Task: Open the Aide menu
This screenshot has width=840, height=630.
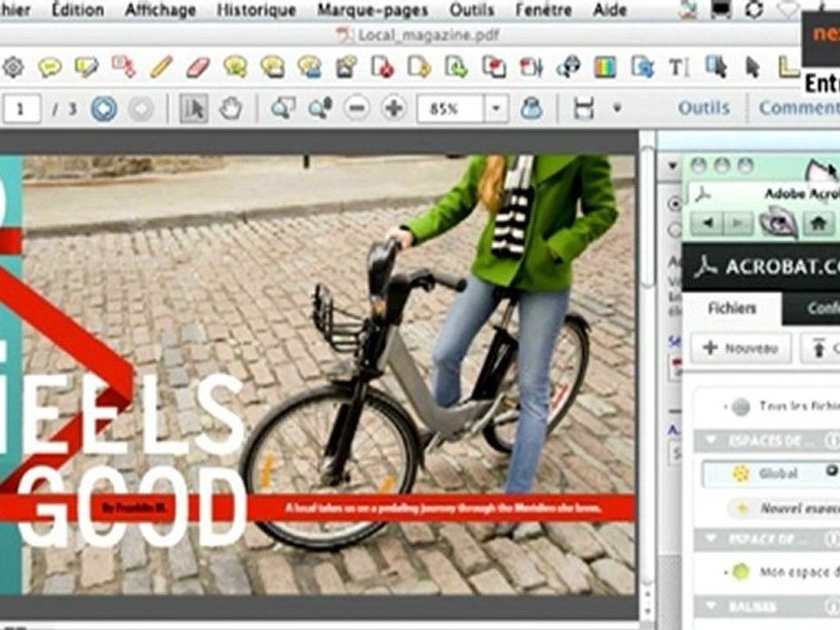Action: (x=610, y=10)
